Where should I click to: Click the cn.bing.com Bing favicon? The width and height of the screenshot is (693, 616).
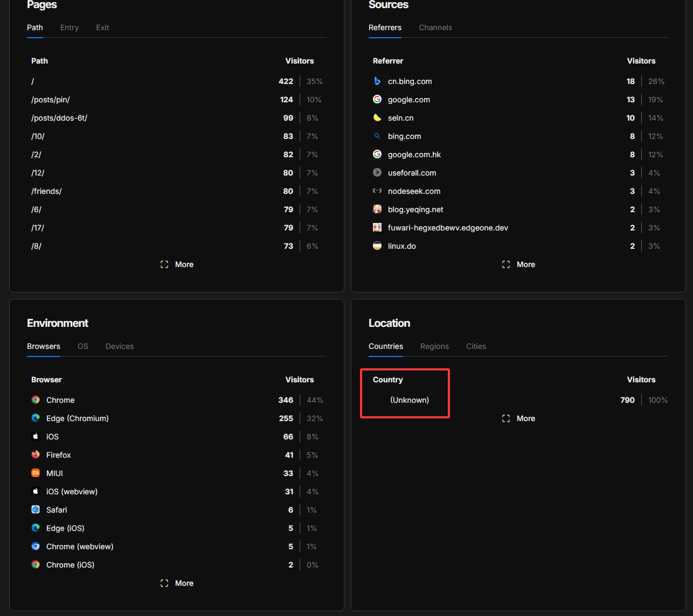pos(377,81)
